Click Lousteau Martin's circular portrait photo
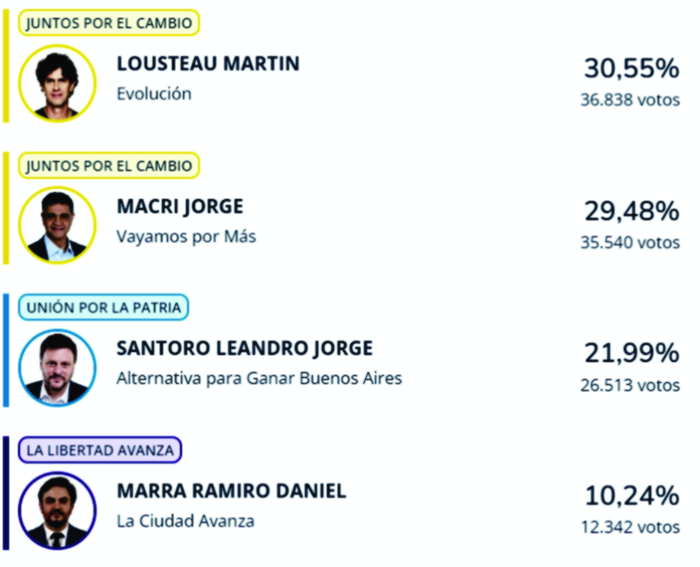The width and height of the screenshot is (700, 567). pos(57,83)
